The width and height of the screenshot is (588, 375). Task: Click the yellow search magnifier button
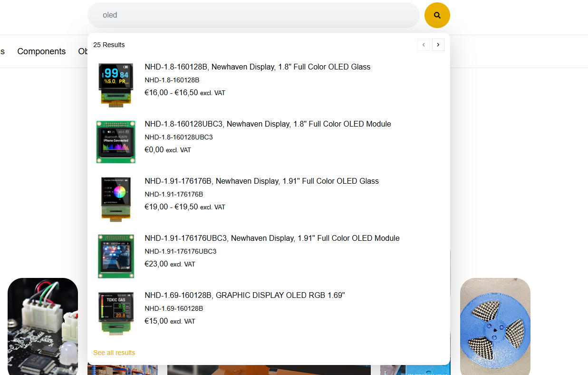coord(437,15)
